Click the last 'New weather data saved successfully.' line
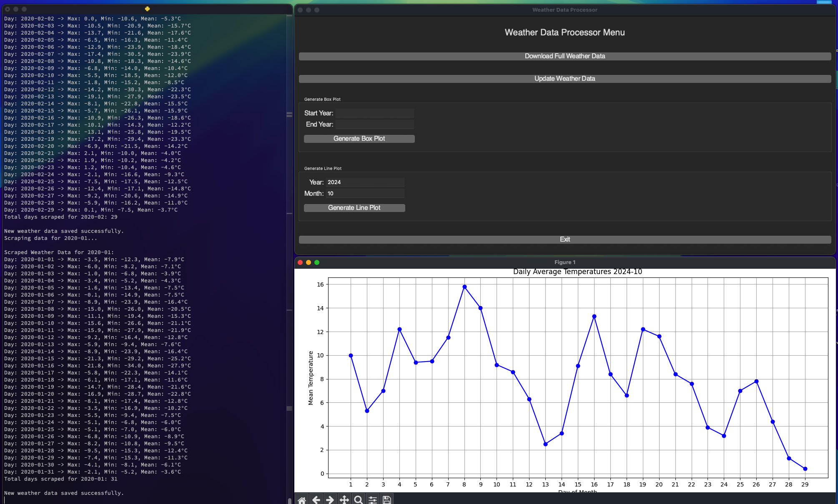 [x=64, y=493]
